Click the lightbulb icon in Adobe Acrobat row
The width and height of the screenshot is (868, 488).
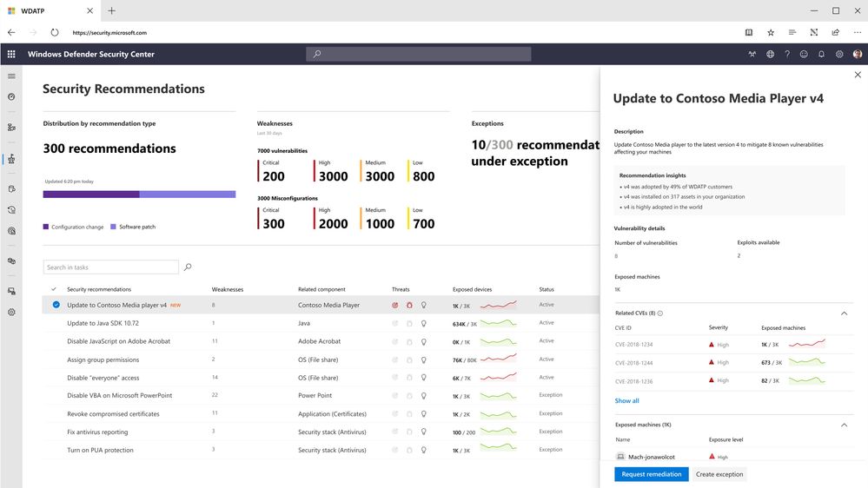423,341
